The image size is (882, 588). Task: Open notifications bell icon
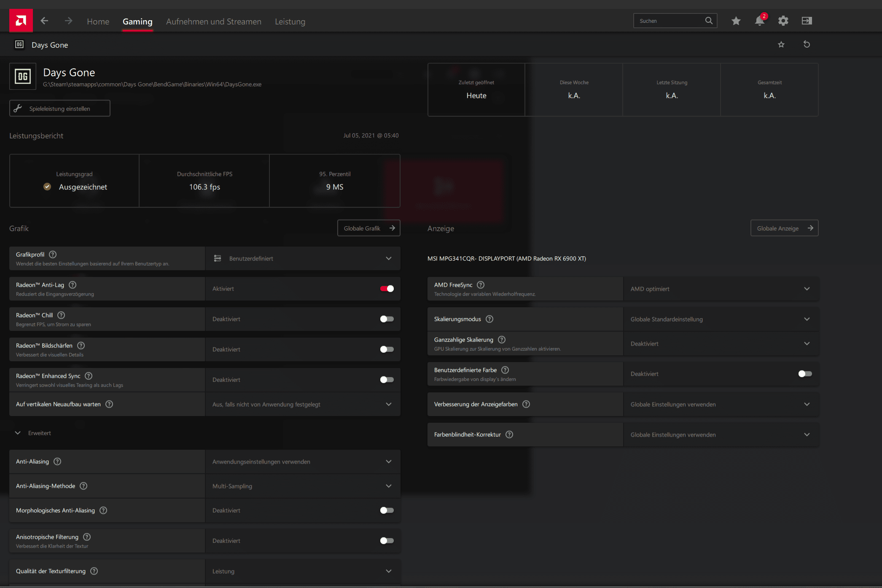pos(759,21)
